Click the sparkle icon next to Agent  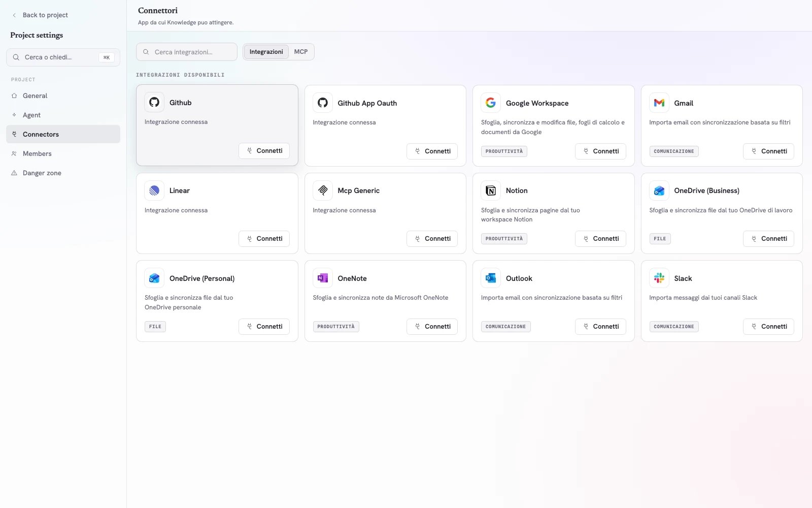pyautogui.click(x=14, y=115)
